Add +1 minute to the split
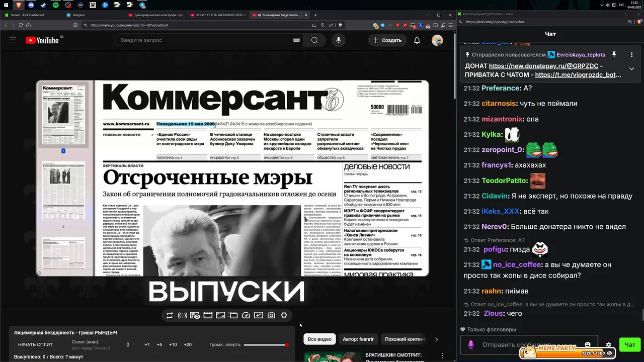This screenshot has width=644, height=362. click(x=147, y=345)
